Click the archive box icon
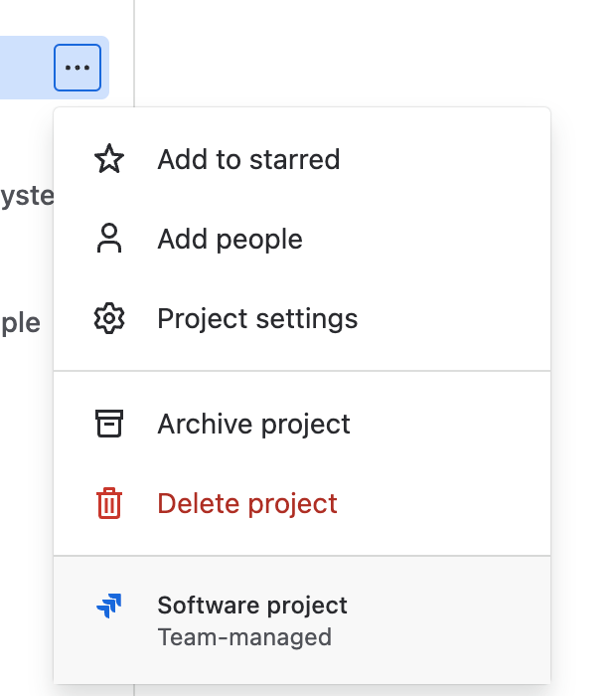The width and height of the screenshot is (616, 696). (108, 424)
